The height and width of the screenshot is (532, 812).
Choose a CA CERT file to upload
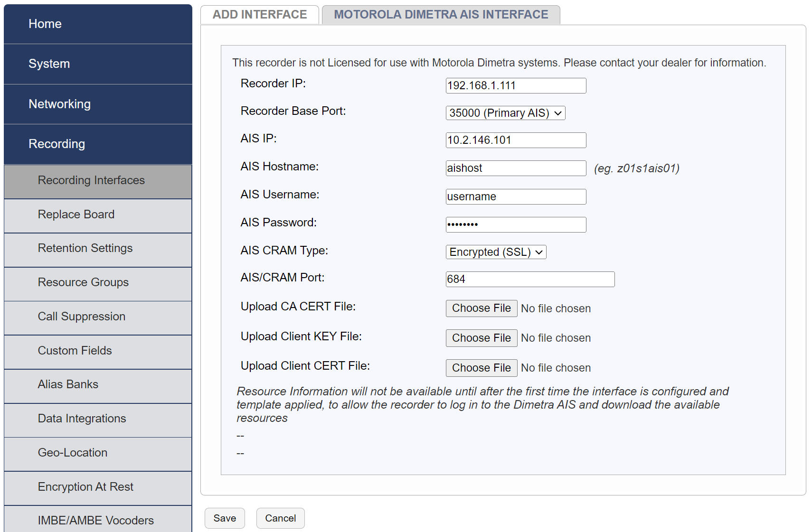pos(481,308)
